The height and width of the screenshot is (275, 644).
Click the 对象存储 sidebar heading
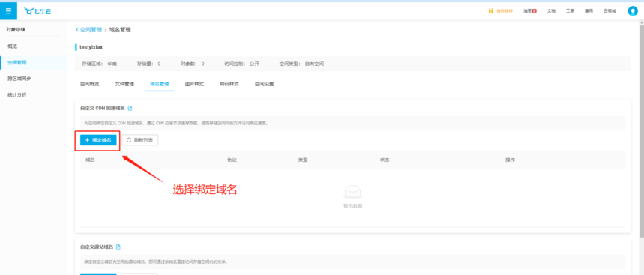click(16, 29)
